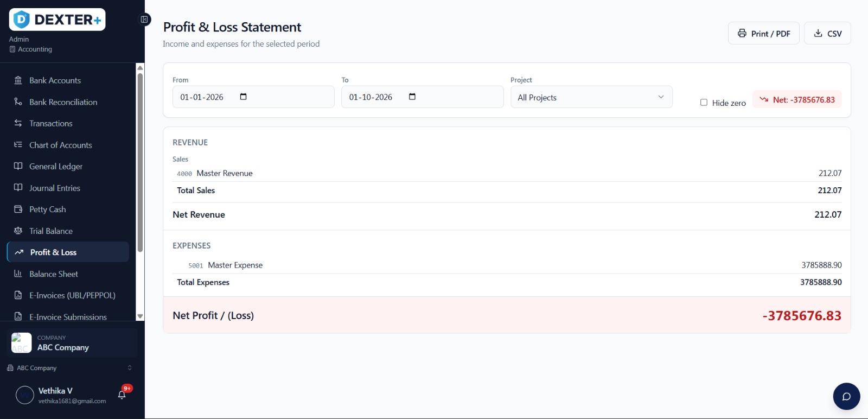
Task: Open the Balance Sheet report
Action: [x=68, y=274]
